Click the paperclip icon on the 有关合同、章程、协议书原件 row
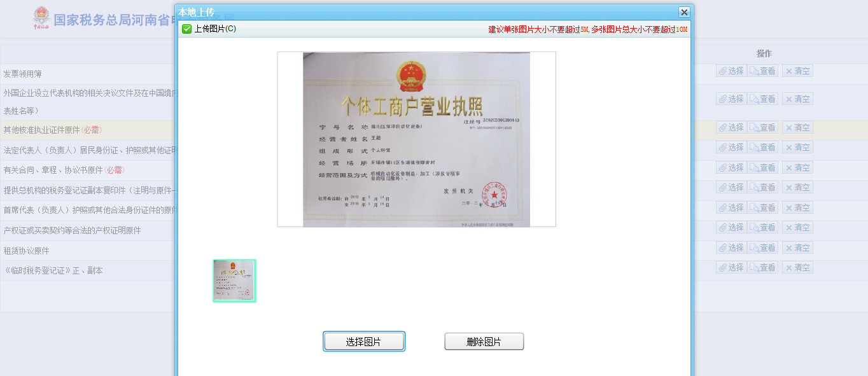 (723, 167)
